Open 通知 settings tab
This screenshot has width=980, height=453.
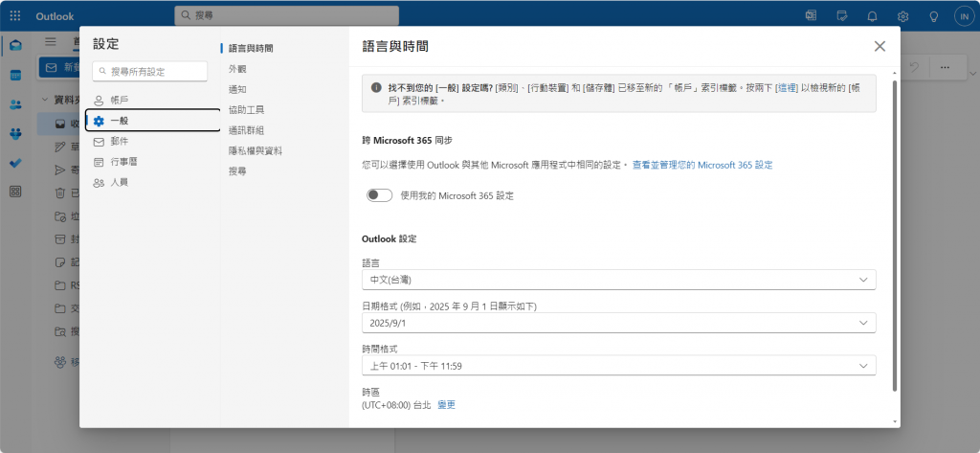tap(237, 89)
